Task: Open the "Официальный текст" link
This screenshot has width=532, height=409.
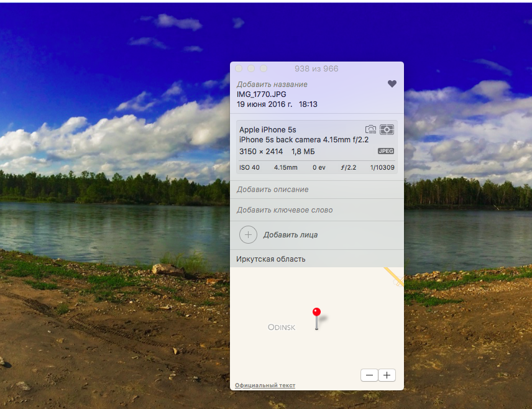Action: pos(265,385)
